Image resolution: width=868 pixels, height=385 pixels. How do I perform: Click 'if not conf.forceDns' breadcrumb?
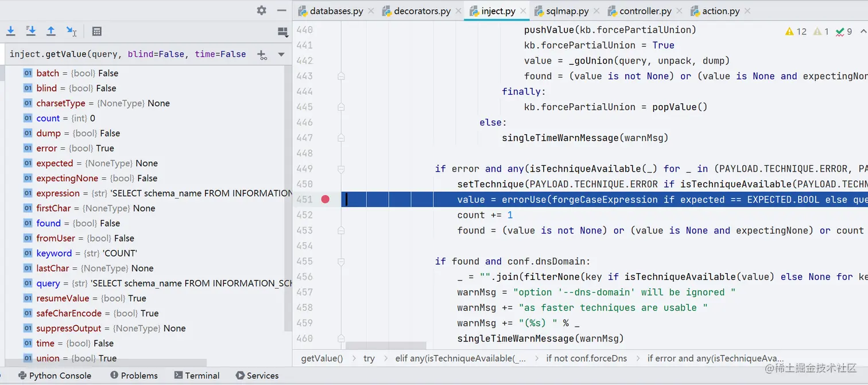coord(587,358)
